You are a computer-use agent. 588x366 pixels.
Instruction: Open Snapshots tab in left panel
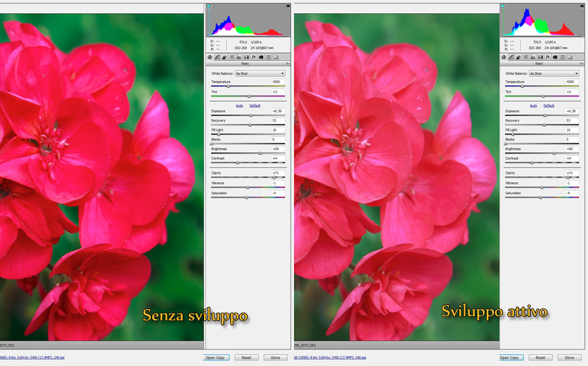(275, 57)
